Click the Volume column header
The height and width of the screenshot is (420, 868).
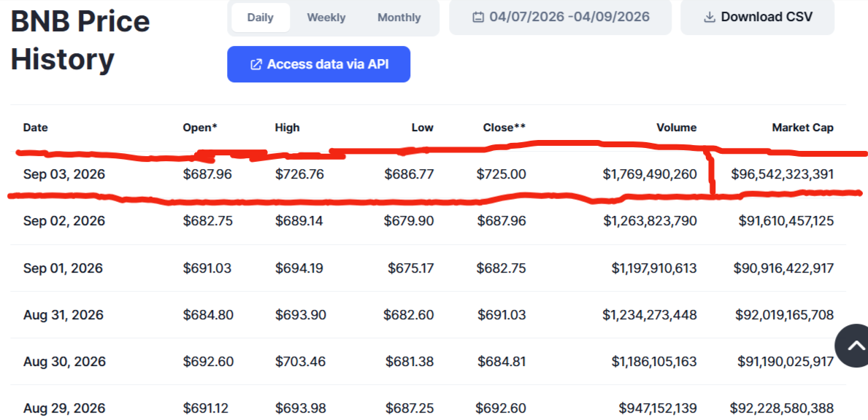677,128
